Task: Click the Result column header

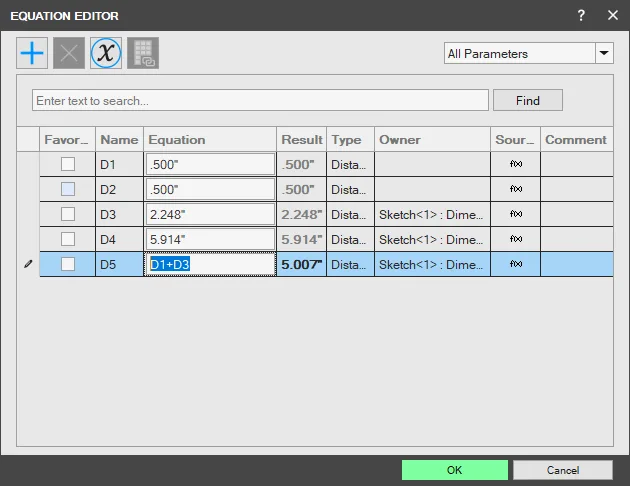Action: point(301,139)
